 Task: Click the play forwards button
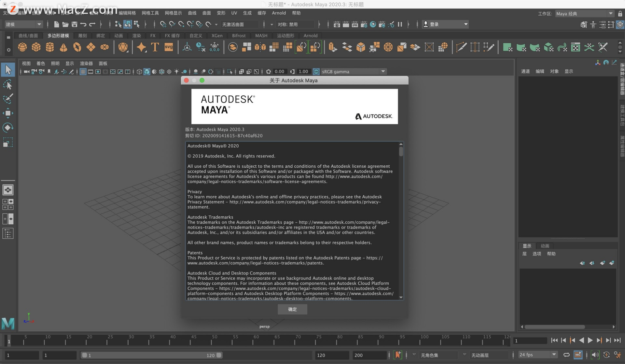pos(590,341)
